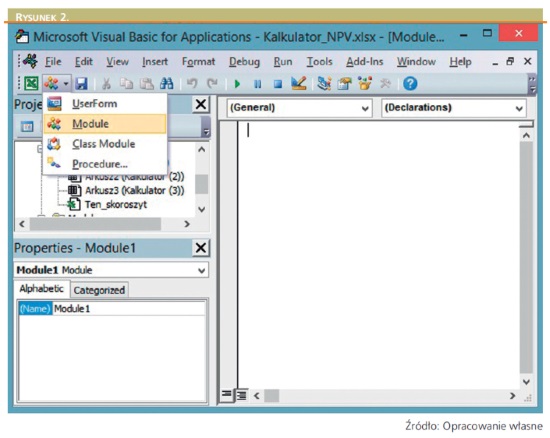The width and height of the screenshot is (550, 438).
Task: Click project tree scroll up arrow
Action: [202, 150]
